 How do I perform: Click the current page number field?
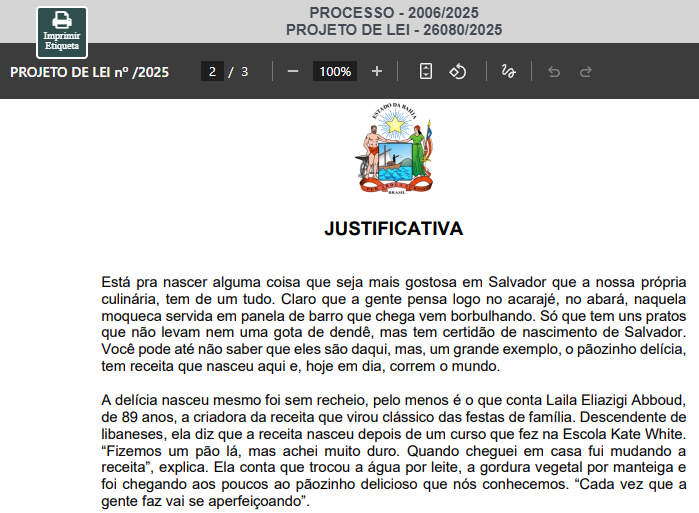point(212,72)
